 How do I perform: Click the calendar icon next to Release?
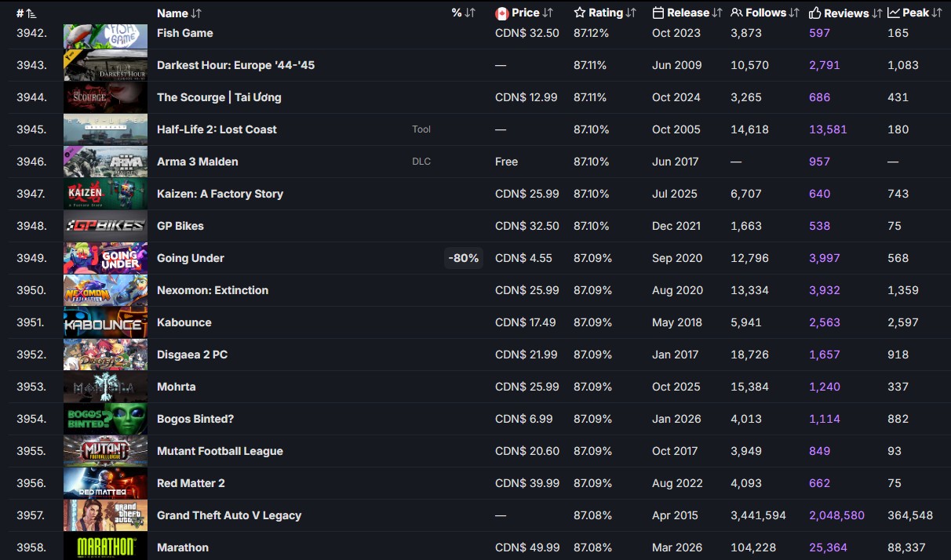tap(658, 13)
